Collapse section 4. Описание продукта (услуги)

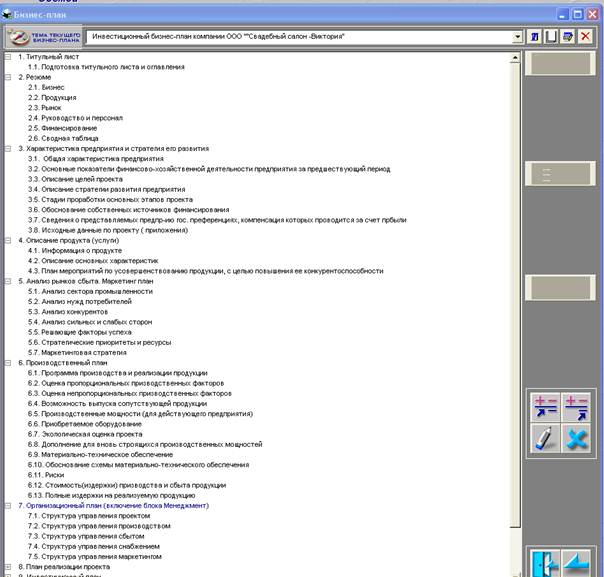tap(8, 240)
